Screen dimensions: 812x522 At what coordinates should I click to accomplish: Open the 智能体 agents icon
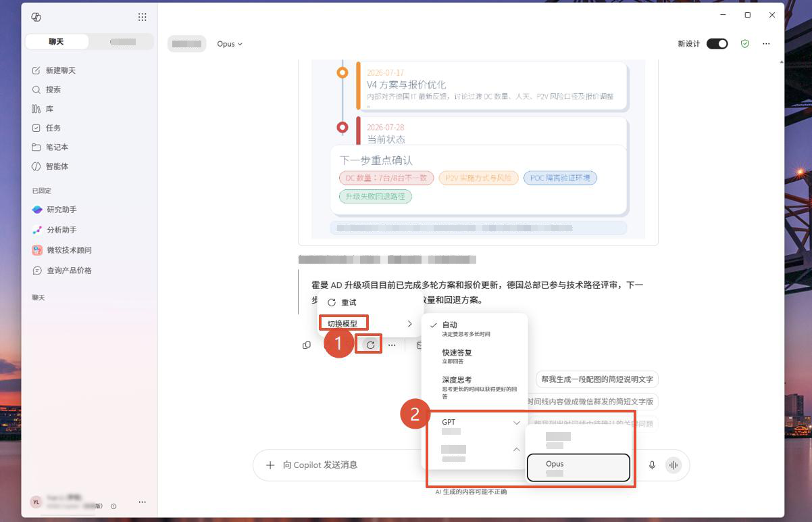[36, 166]
